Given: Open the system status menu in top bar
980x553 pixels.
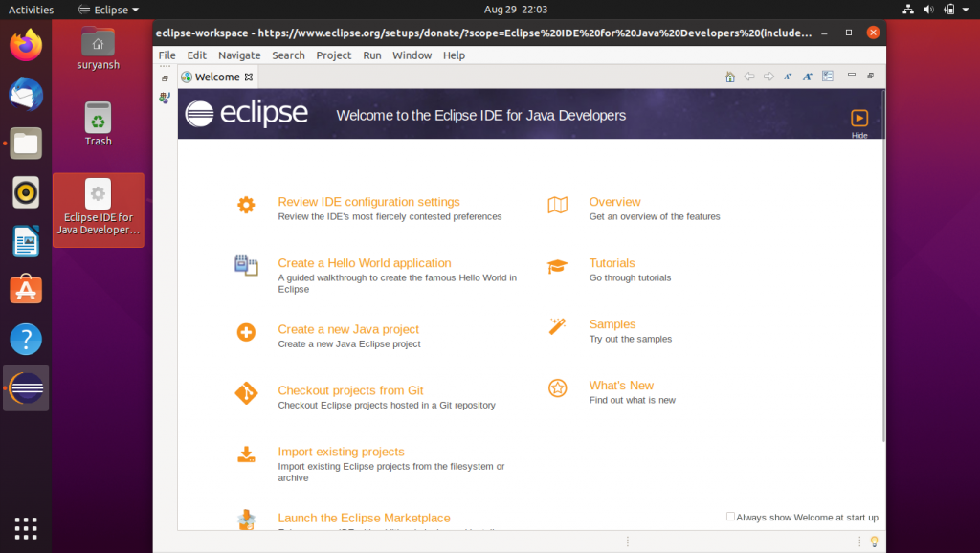Looking at the screenshot, I should click(x=936, y=10).
